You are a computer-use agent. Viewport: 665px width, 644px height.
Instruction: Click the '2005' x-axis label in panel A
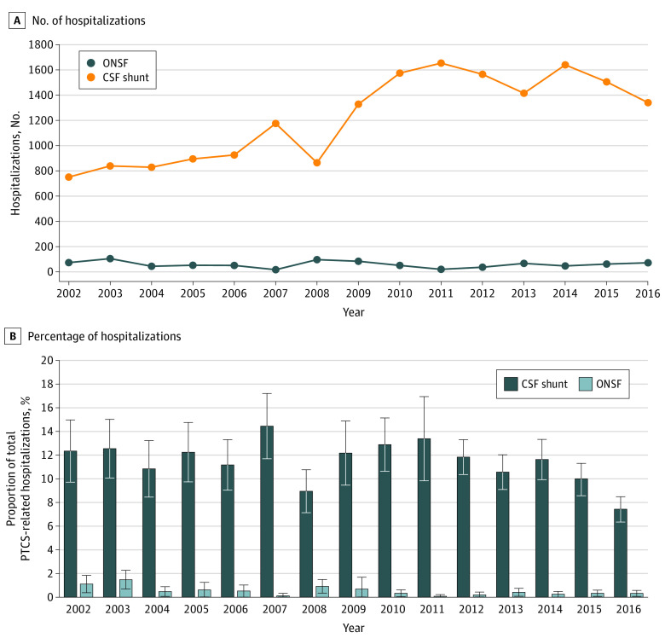click(x=193, y=293)
